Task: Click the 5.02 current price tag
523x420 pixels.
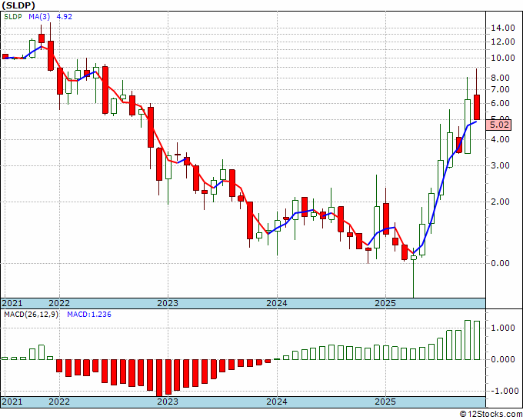Action: coord(498,125)
